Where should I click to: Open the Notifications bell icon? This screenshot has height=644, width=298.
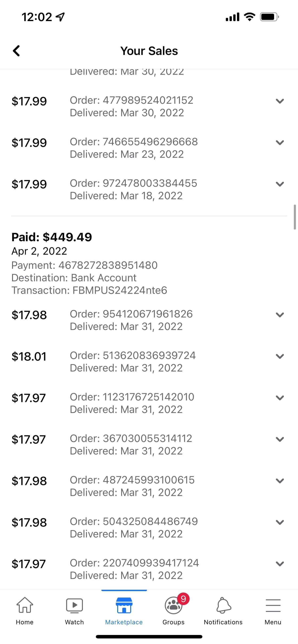223,606
